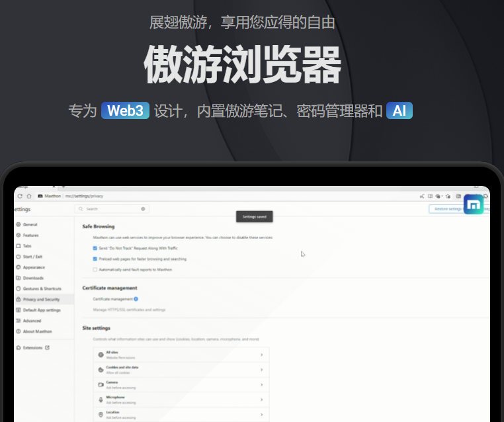Open the reader/split view icon in toolbar

coord(430,196)
